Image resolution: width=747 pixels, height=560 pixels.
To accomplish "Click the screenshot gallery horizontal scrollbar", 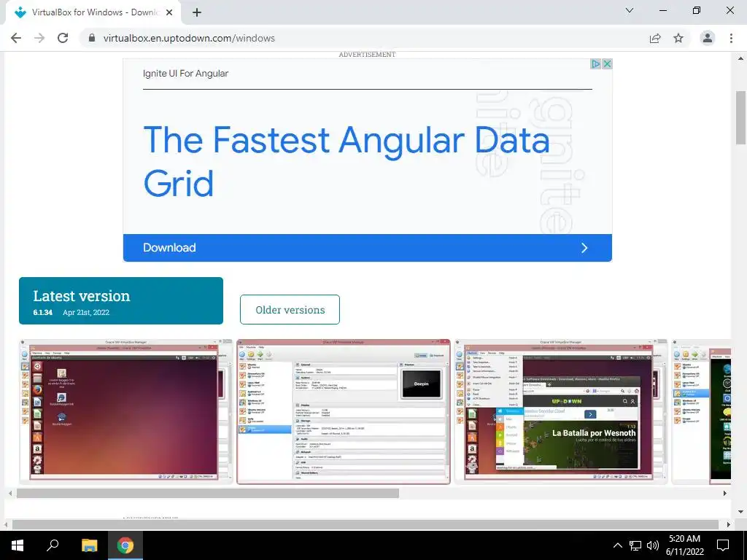I will (208, 494).
